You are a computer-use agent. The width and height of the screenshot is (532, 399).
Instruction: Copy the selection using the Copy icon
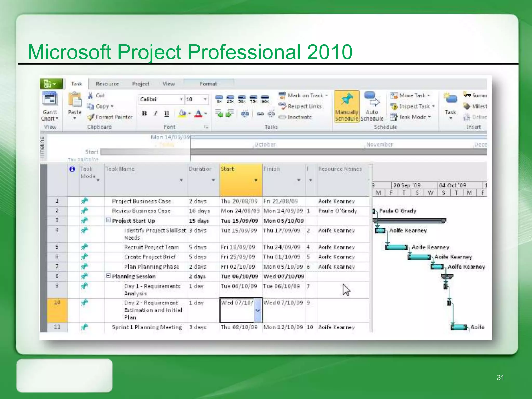click(x=90, y=106)
